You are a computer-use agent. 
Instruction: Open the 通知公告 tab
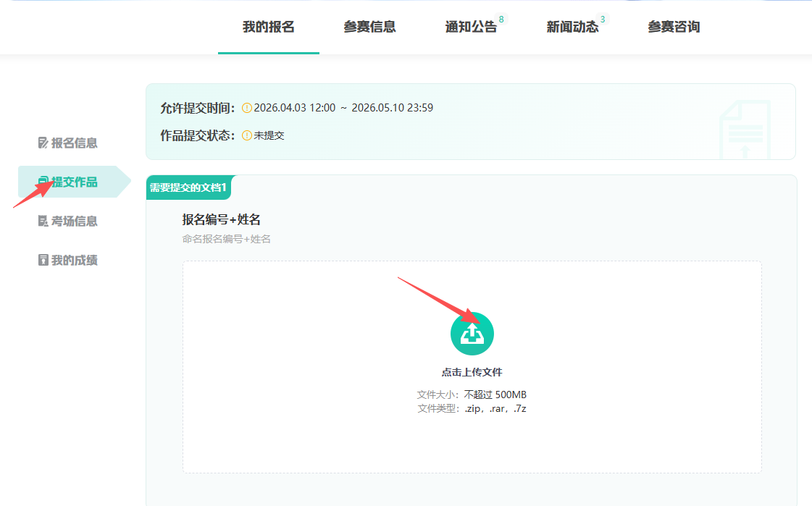tap(471, 28)
